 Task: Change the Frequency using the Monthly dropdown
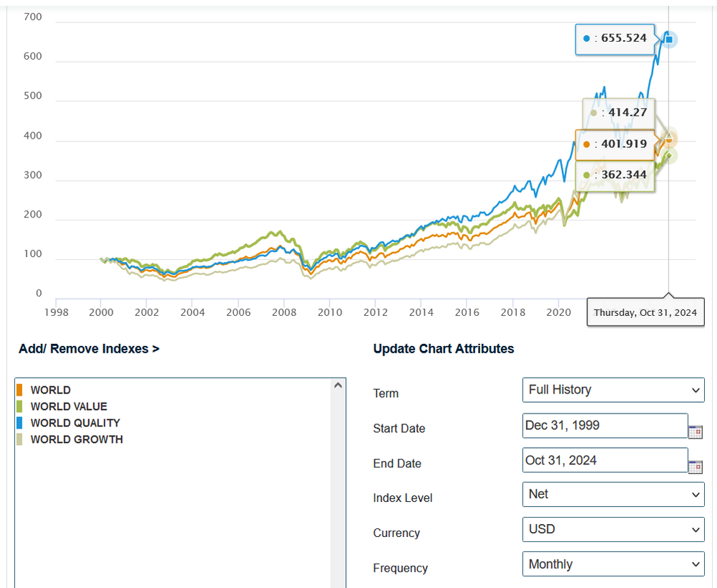point(613,564)
